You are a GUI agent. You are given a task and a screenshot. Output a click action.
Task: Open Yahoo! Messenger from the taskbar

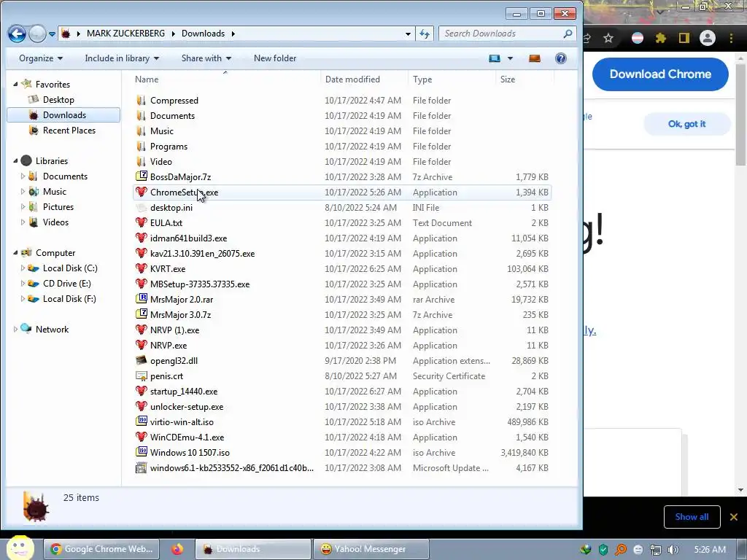tap(371, 549)
